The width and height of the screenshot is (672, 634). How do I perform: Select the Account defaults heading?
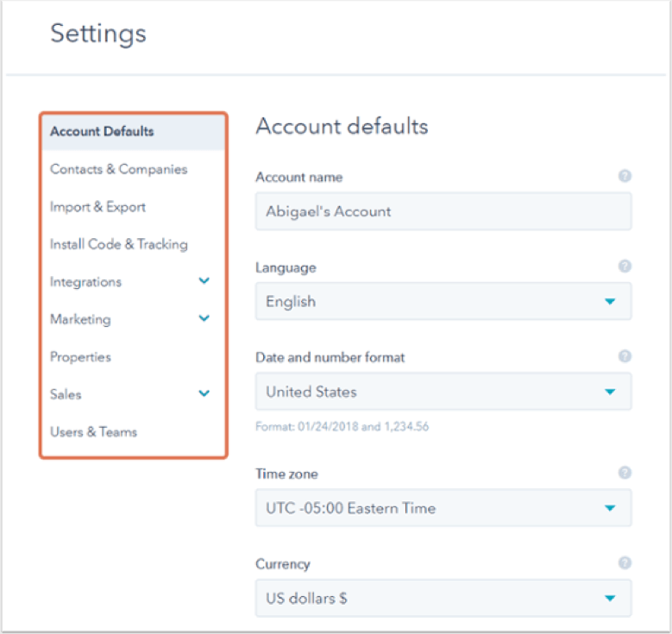pyautogui.click(x=342, y=127)
